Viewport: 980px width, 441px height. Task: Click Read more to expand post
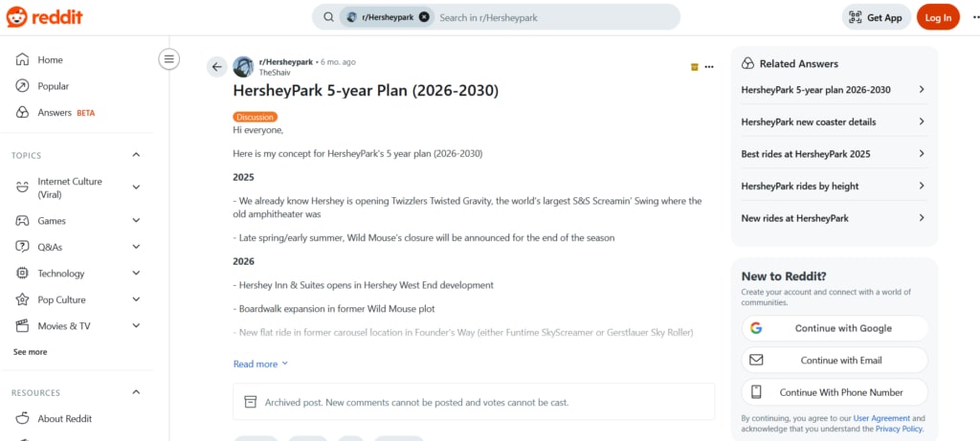260,364
